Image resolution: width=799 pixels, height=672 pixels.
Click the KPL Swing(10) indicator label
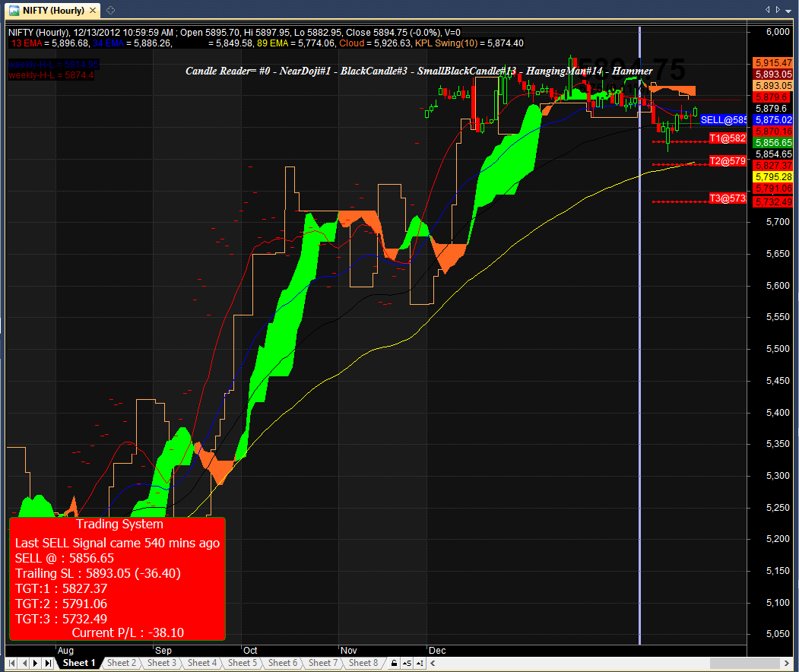446,43
